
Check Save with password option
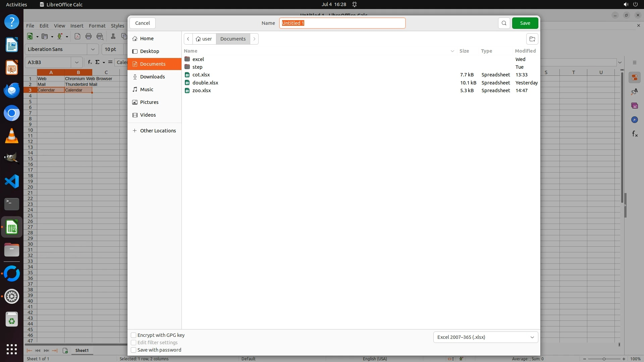pos(133,350)
